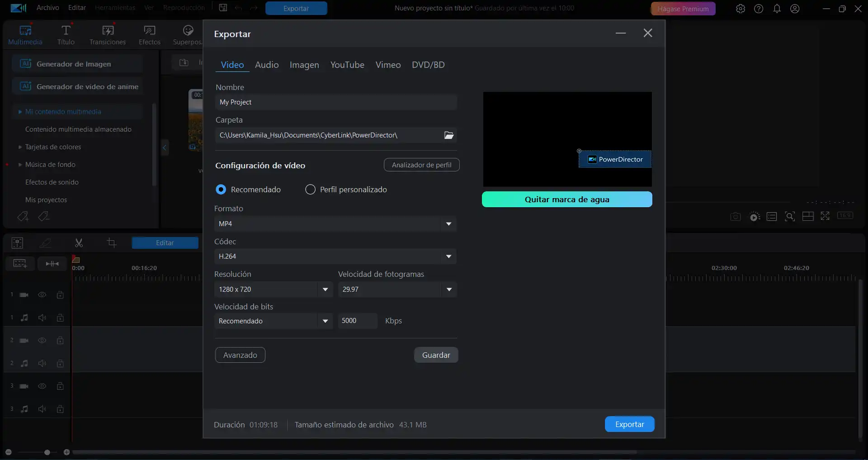Open the AI Generador de Imagen
Image resolution: width=868 pixels, height=460 pixels.
[x=77, y=64]
